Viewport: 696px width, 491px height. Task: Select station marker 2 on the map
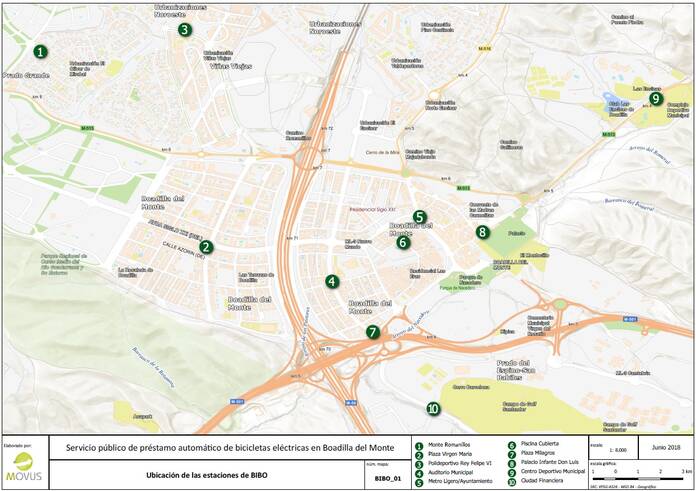pyautogui.click(x=206, y=247)
